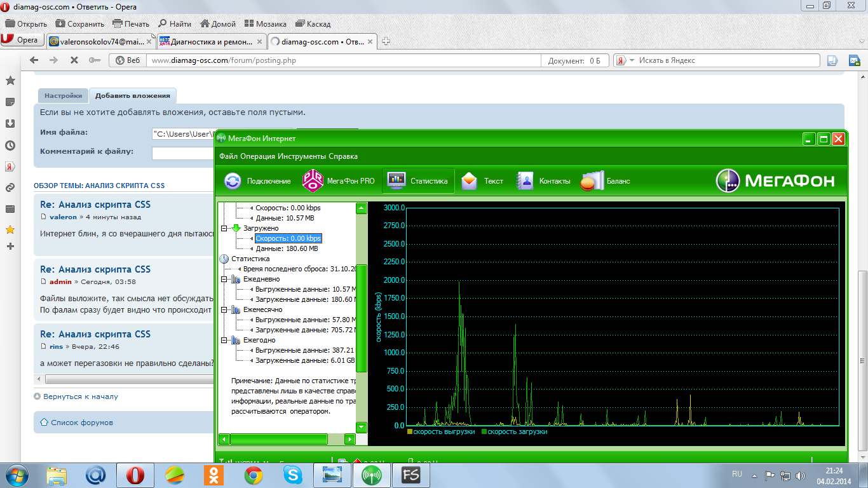Screen dimensions: 868x488
Task: Open valeron's Re: Анализ скрипта CSS post
Action: [x=95, y=205]
